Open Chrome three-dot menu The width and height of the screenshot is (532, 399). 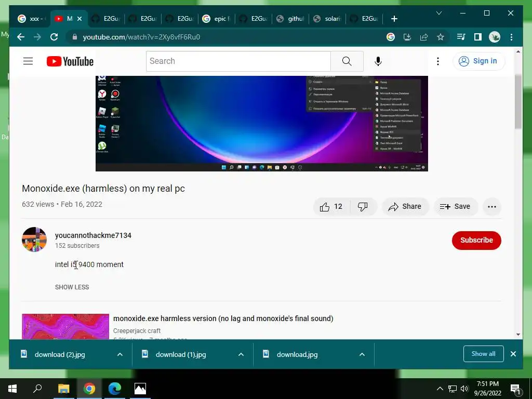pyautogui.click(x=511, y=37)
